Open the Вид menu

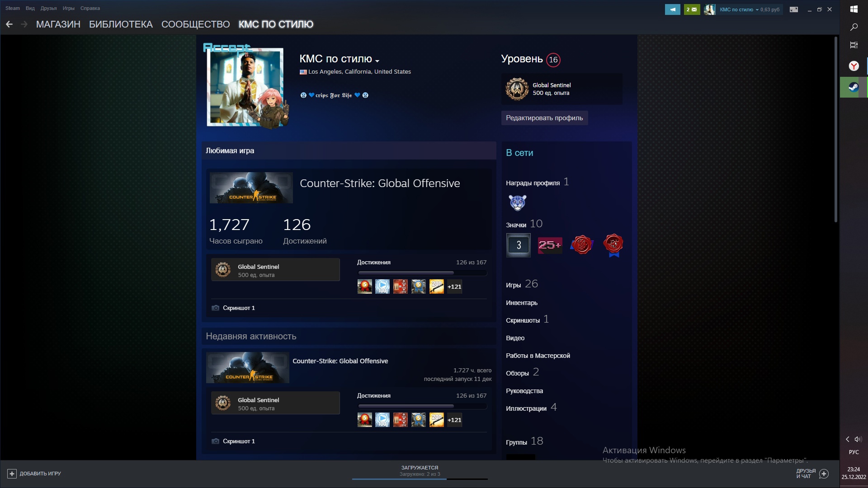pyautogui.click(x=30, y=8)
